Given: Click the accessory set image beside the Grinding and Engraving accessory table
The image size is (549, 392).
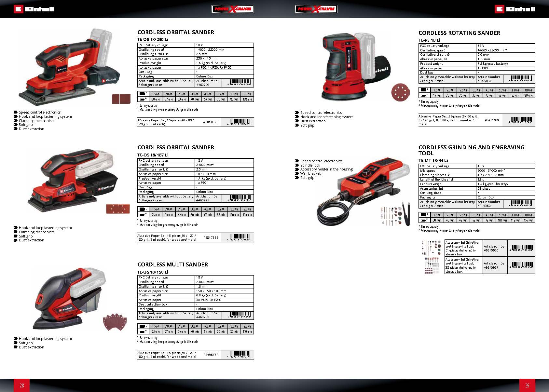Looking at the screenshot, I should [432, 257].
